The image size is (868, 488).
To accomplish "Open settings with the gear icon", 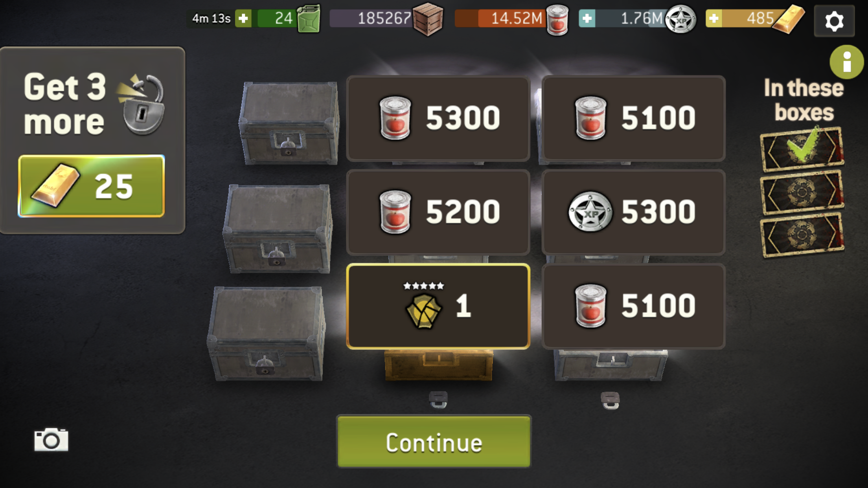I will tap(834, 21).
